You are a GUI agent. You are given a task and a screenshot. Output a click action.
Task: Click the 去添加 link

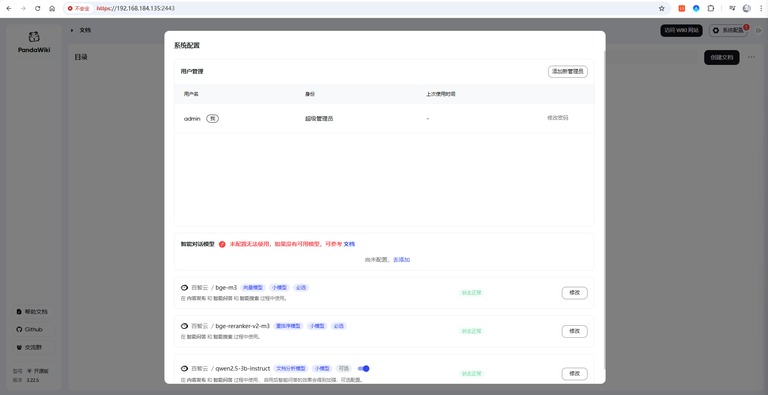402,260
